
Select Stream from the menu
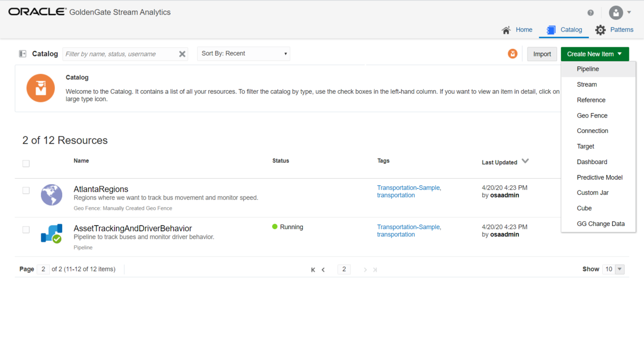coord(598,84)
